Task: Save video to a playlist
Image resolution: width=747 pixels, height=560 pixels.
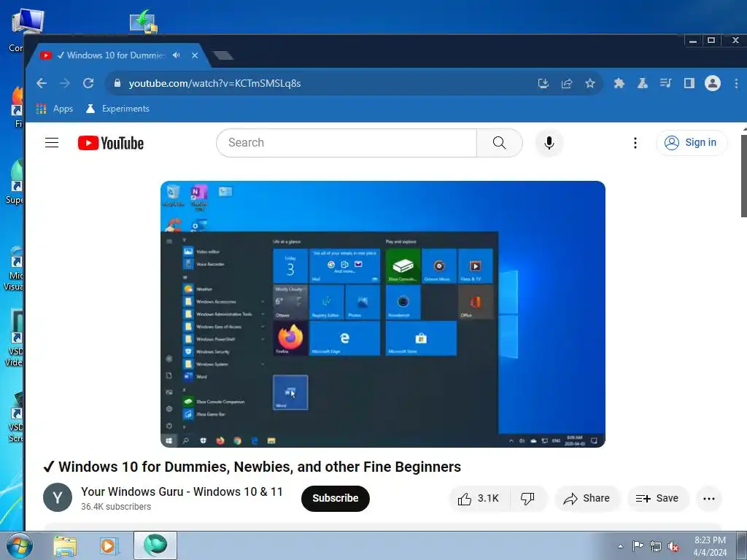Action: (657, 498)
